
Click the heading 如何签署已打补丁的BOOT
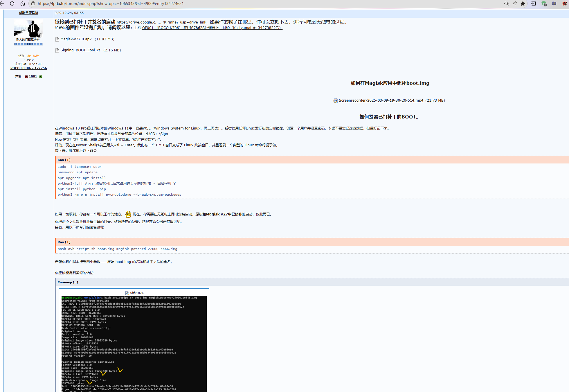pyautogui.click(x=390, y=117)
